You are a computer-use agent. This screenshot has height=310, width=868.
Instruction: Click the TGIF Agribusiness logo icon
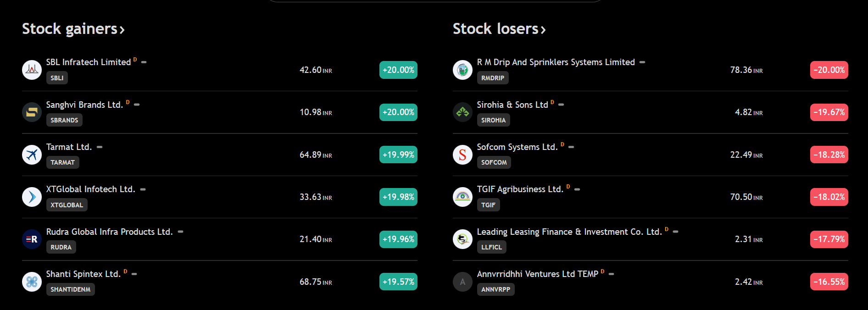point(462,197)
